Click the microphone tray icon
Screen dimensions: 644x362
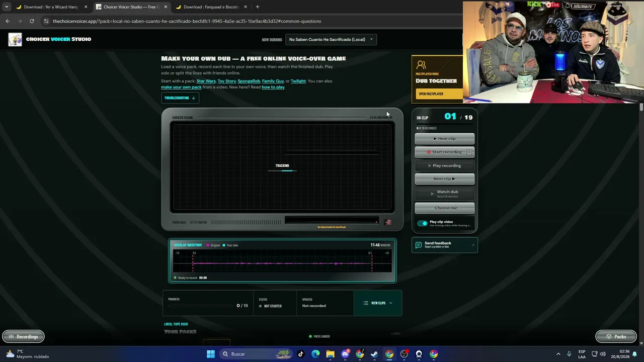click(x=569, y=354)
